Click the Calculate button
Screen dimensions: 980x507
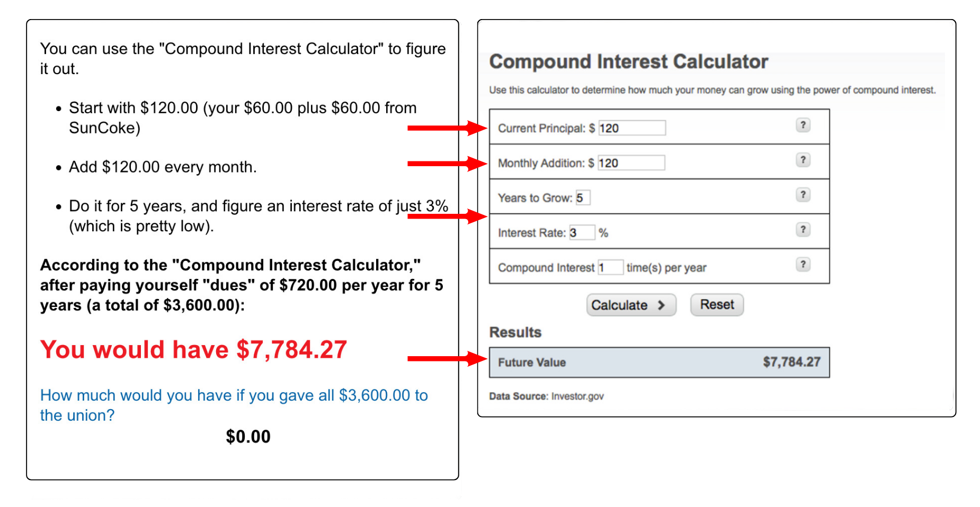[x=631, y=305]
